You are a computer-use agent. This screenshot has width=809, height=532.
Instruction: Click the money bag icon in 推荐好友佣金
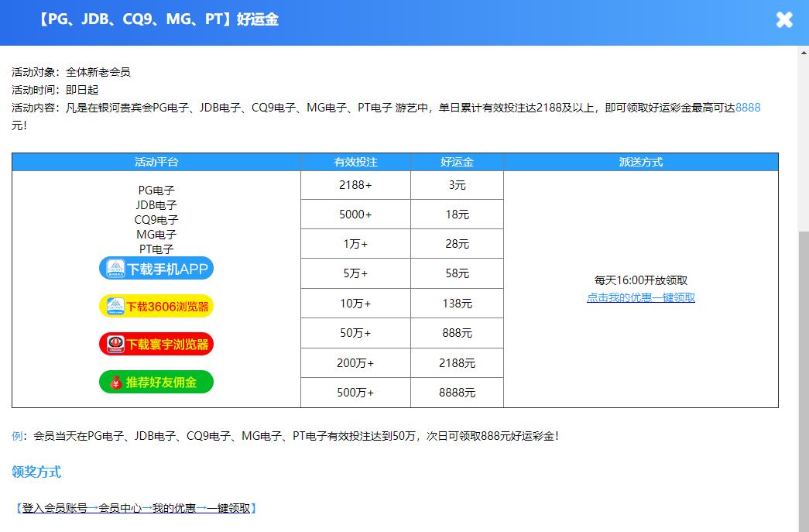[x=115, y=383]
